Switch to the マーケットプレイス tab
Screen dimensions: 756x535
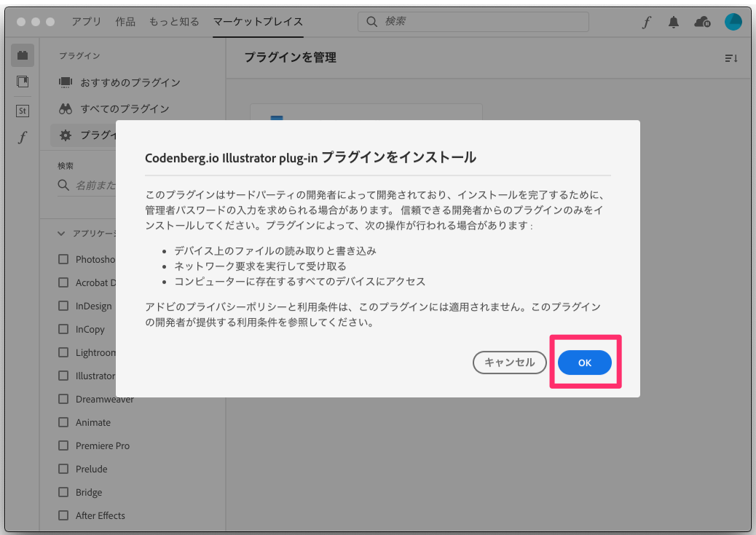[258, 22]
